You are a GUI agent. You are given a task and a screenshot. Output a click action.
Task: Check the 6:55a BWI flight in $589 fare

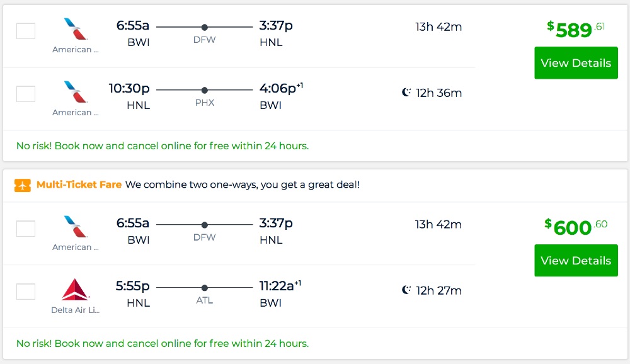(x=26, y=31)
